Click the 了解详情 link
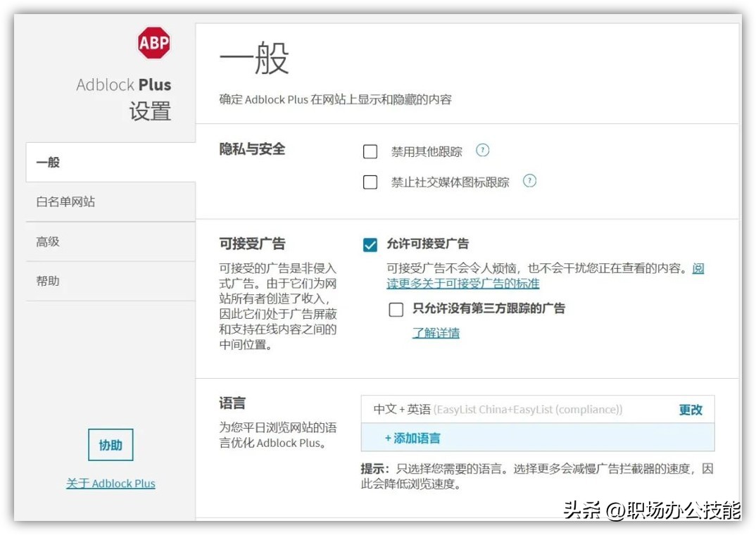 pyautogui.click(x=435, y=332)
